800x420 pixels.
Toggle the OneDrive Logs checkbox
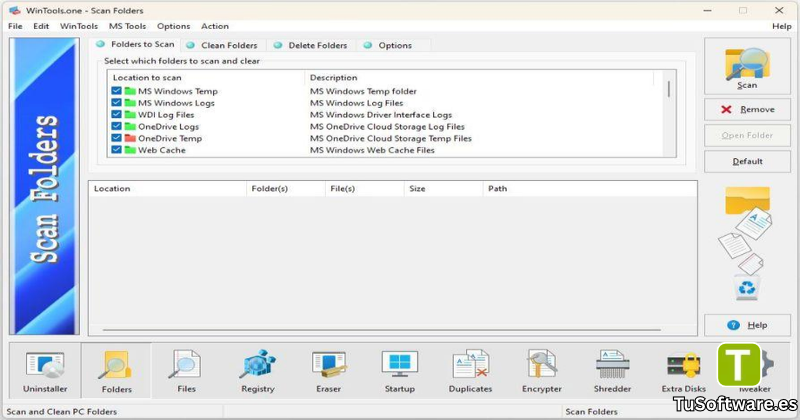(116, 126)
